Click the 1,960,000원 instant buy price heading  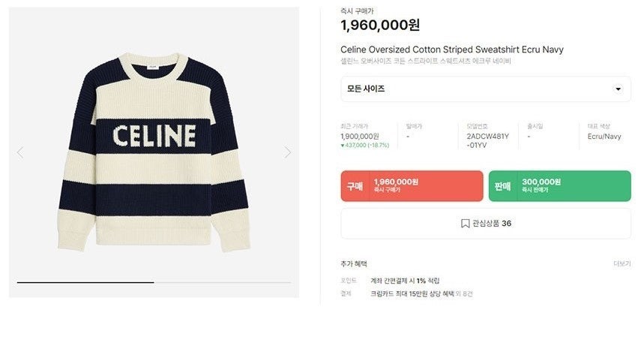pyautogui.click(x=380, y=26)
